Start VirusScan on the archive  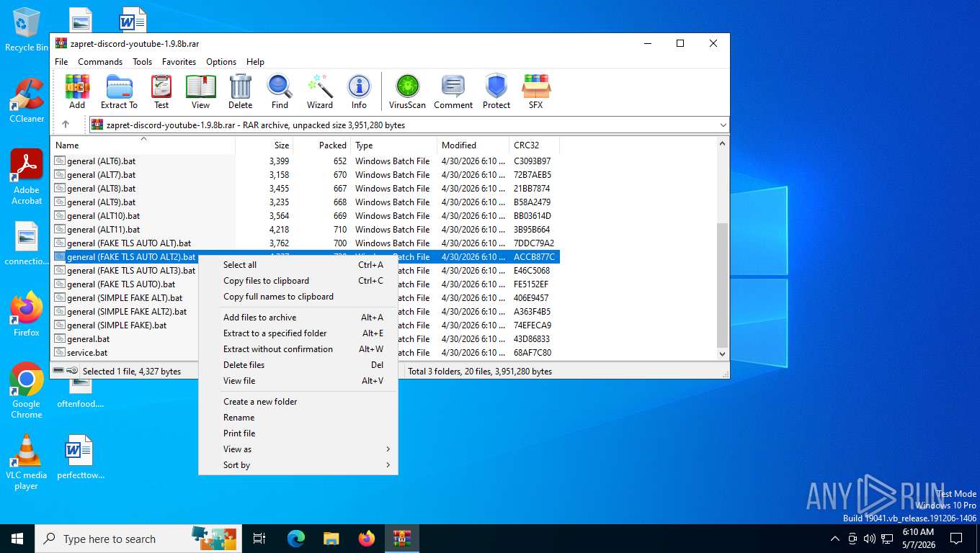tap(407, 91)
